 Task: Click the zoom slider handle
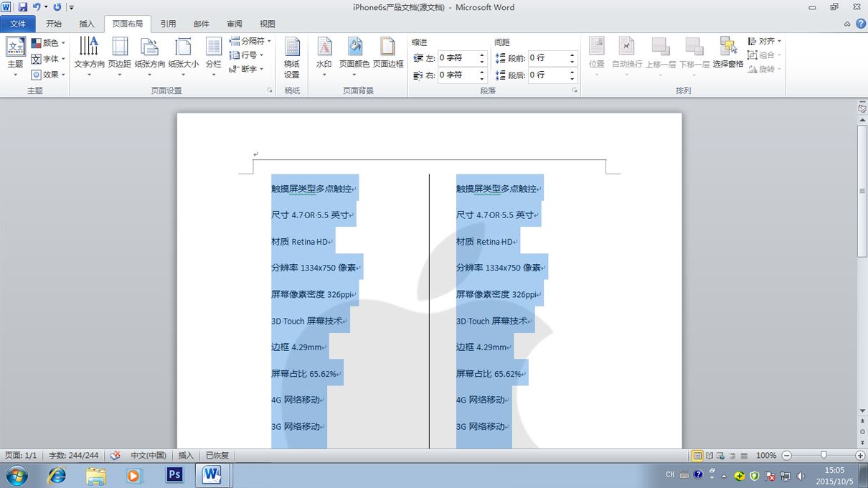click(x=824, y=456)
